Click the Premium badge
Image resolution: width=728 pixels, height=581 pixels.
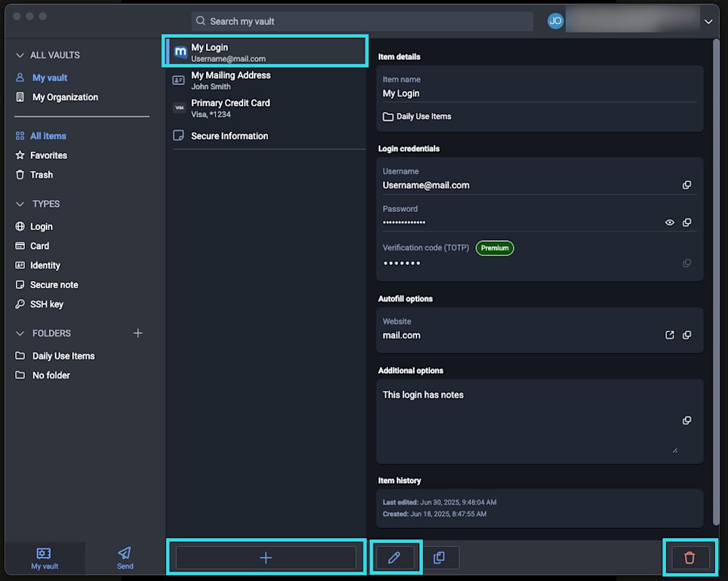(494, 248)
